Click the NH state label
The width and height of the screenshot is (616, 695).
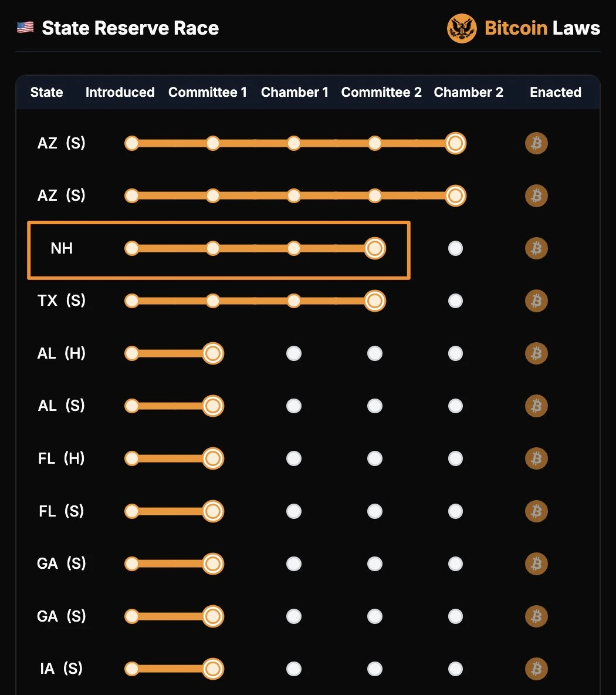(x=62, y=248)
